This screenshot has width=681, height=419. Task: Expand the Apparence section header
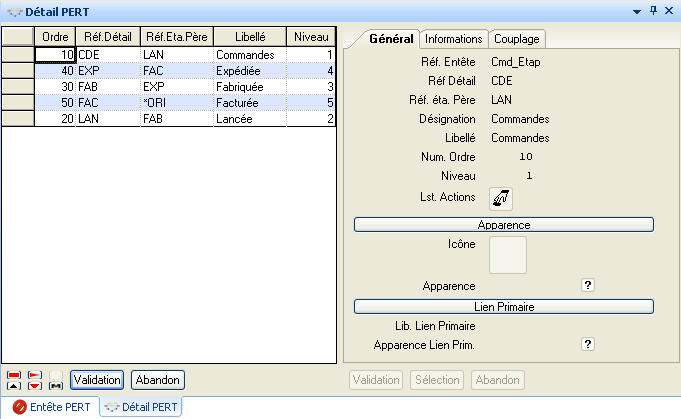tap(503, 225)
